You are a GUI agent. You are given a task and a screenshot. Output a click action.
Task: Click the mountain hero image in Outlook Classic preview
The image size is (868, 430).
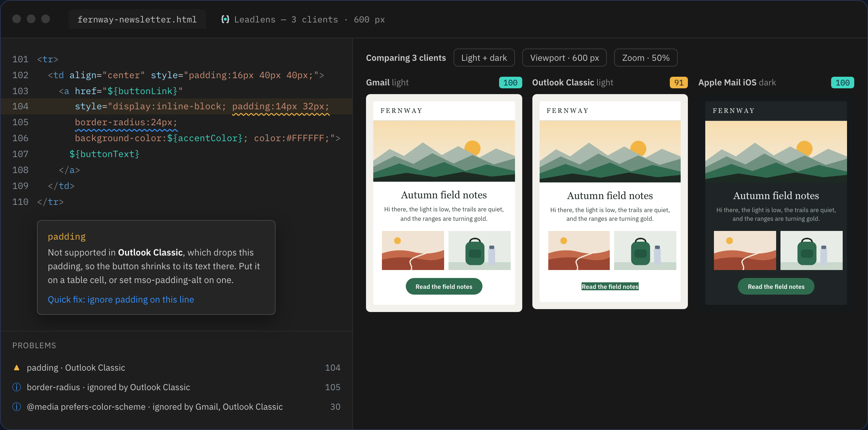click(x=610, y=151)
